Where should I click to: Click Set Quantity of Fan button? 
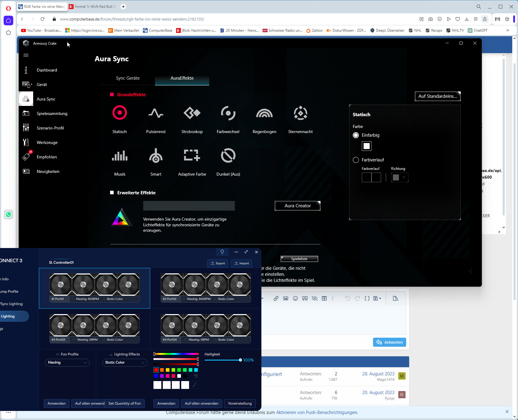coord(125,403)
